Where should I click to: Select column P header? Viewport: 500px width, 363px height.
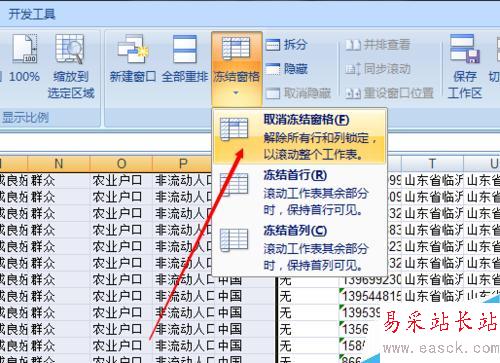[183, 164]
